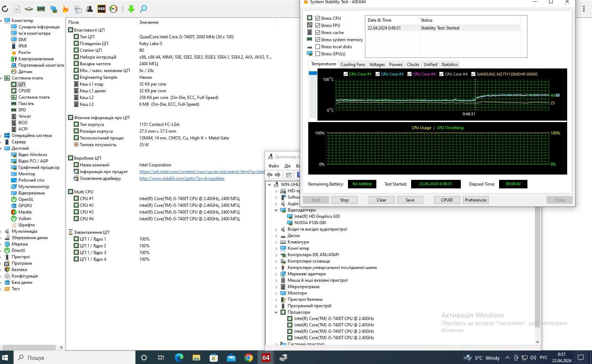Collapse the WIN-UHL root node in Device Manager
Screen dimensions: 592x364
(x=270, y=184)
